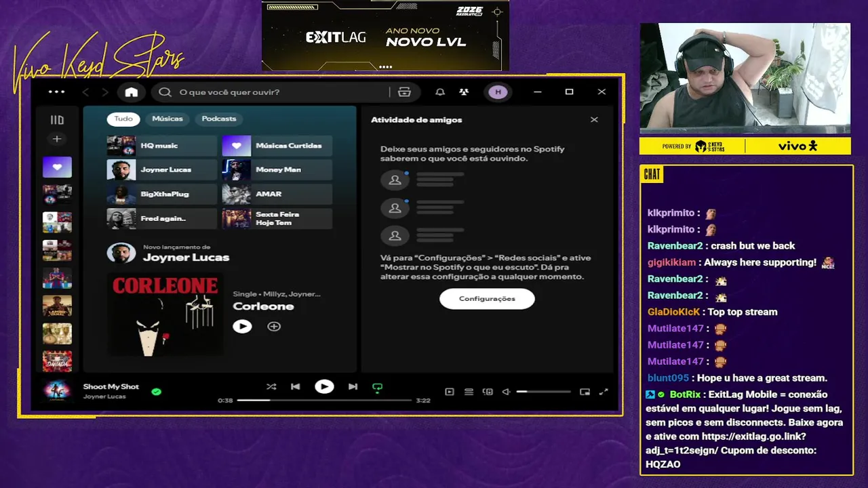Open the Fred again.. tile
This screenshot has height=488, width=868.
pos(161,218)
